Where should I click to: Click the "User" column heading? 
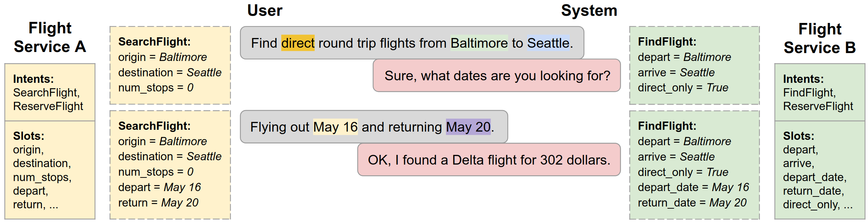pos(265,10)
